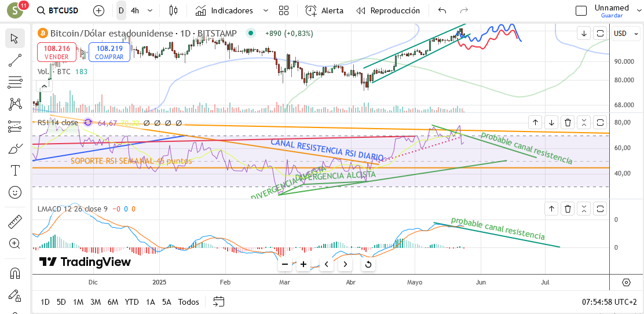
Task: Maximize the main price pane
Action: tap(600, 33)
